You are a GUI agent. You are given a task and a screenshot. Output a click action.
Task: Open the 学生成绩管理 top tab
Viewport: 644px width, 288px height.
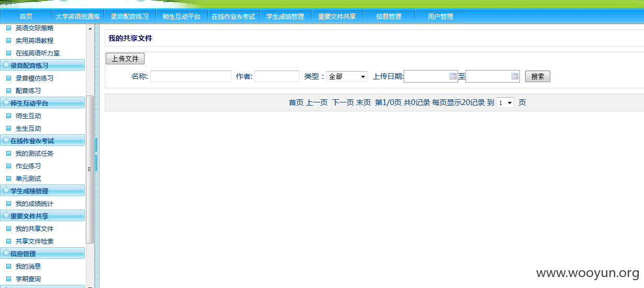[285, 16]
